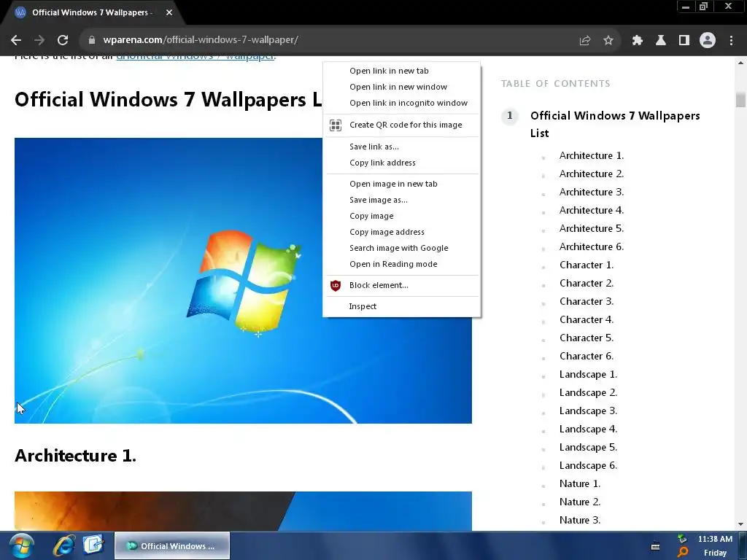Select the Official Windows taskbar button
The image size is (747, 560).
pyautogui.click(x=172, y=545)
